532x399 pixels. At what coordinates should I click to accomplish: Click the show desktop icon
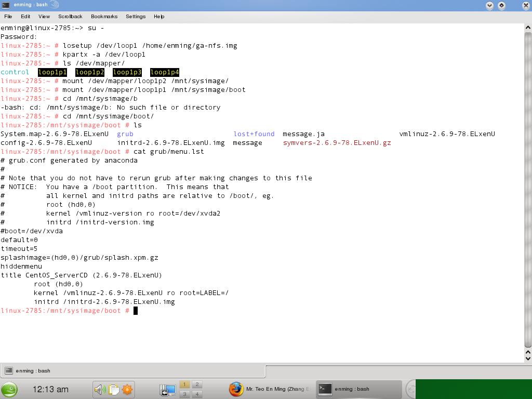(x=168, y=390)
